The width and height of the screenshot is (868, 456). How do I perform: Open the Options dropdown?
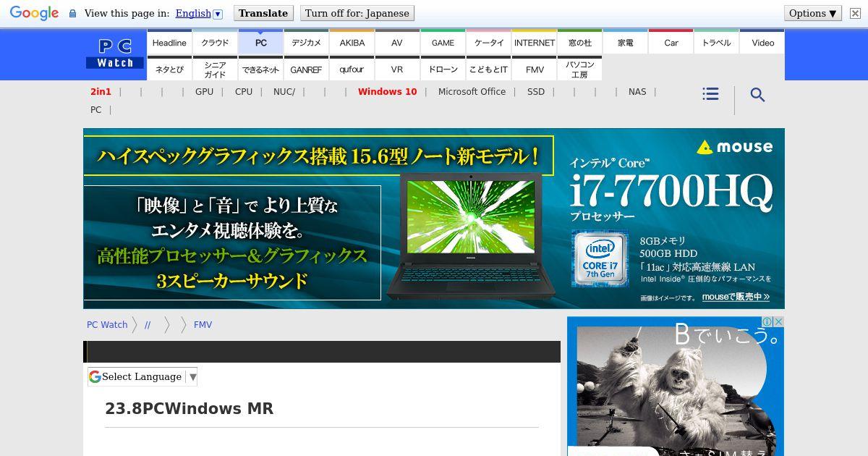pos(813,13)
